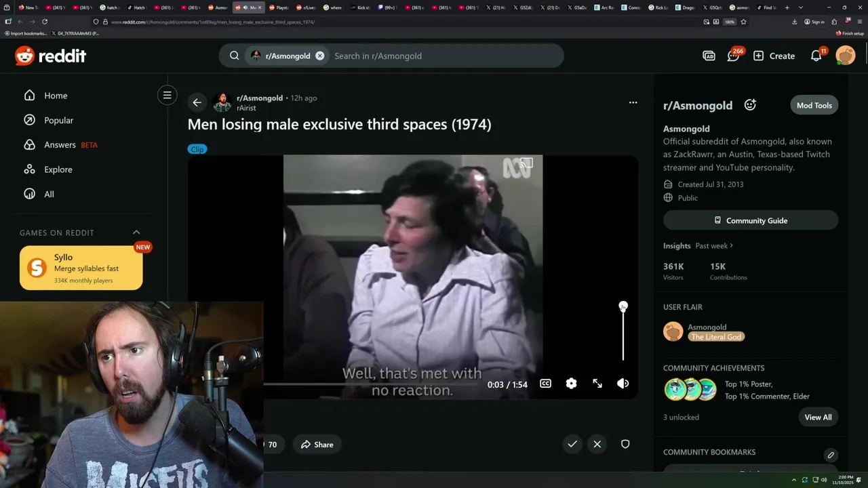Viewport: 868px width, 488px height.
Task: Mute the video volume icon
Action: [x=623, y=384]
